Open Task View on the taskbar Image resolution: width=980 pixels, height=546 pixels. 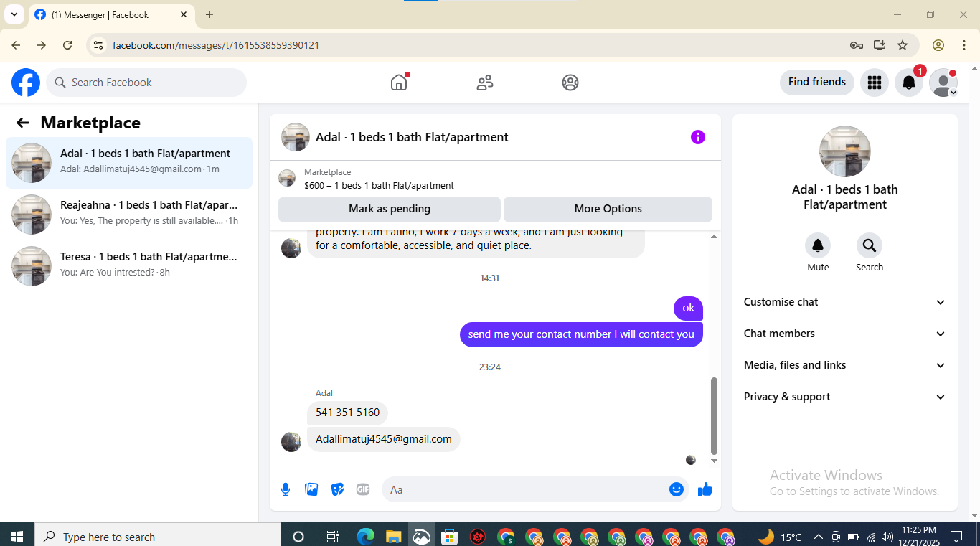[332, 537]
